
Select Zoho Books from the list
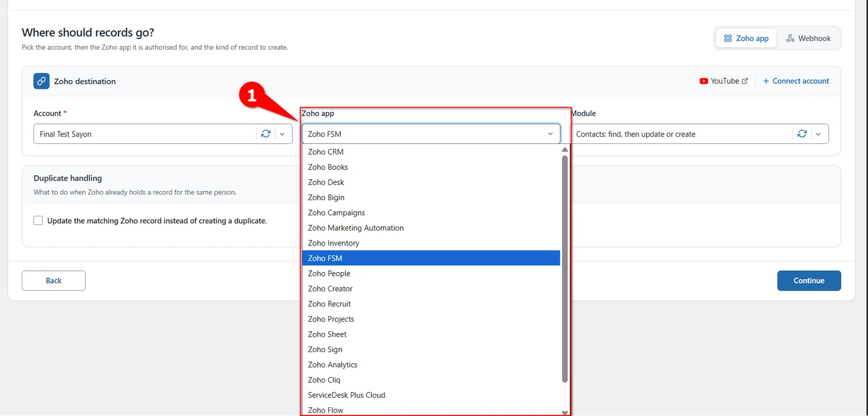431,167
